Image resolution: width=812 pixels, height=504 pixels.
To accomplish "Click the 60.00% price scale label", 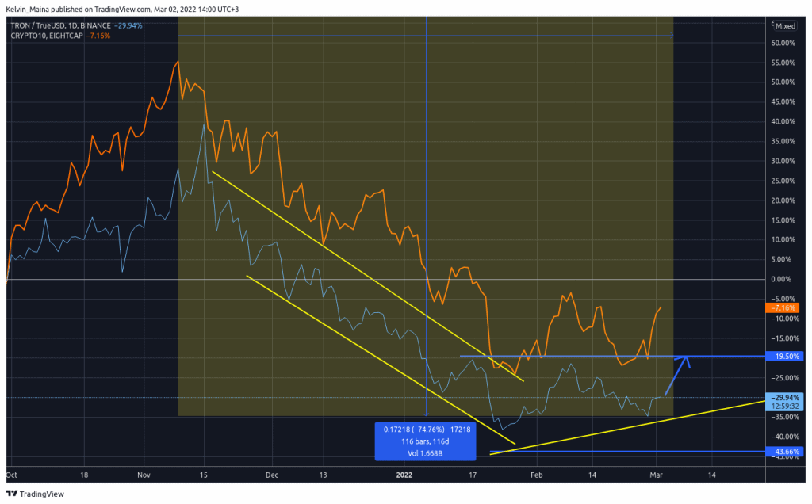I will [783, 43].
